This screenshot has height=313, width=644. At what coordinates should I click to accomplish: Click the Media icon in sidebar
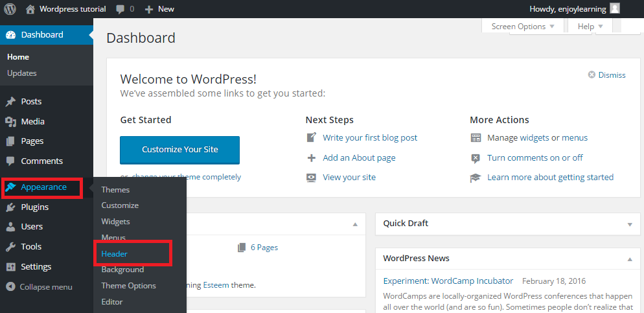pyautogui.click(x=10, y=122)
